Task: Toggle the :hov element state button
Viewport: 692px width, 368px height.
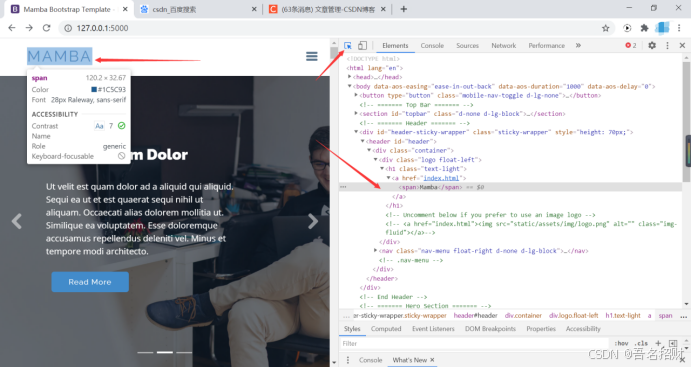Action: [x=621, y=343]
